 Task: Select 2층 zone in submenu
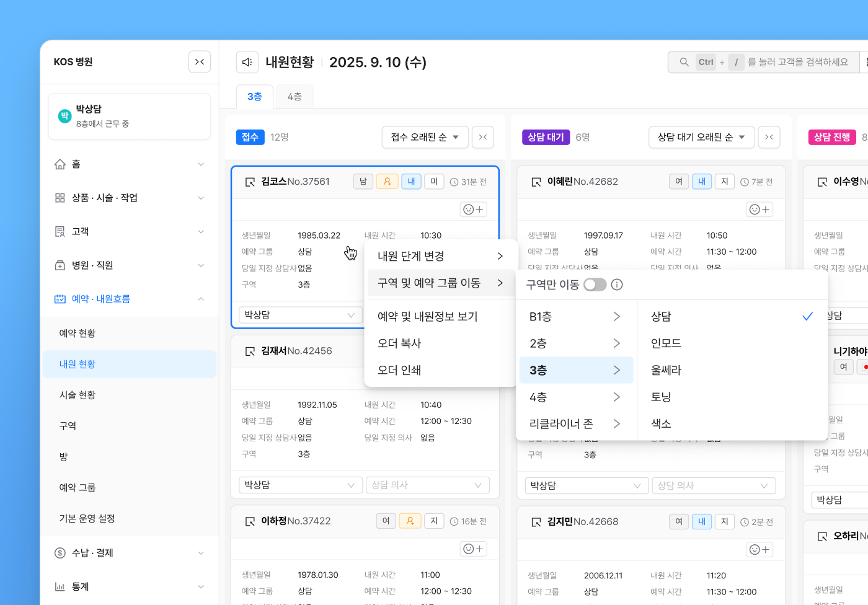[x=576, y=343]
